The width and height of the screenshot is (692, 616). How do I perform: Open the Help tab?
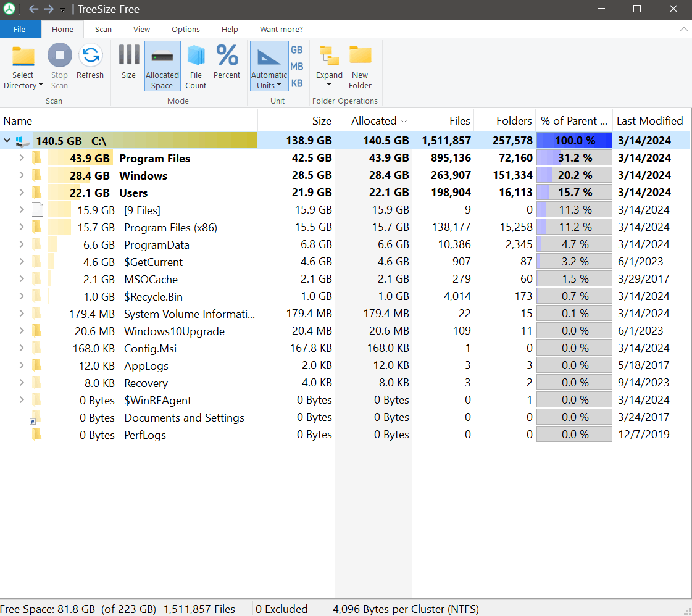click(x=230, y=29)
